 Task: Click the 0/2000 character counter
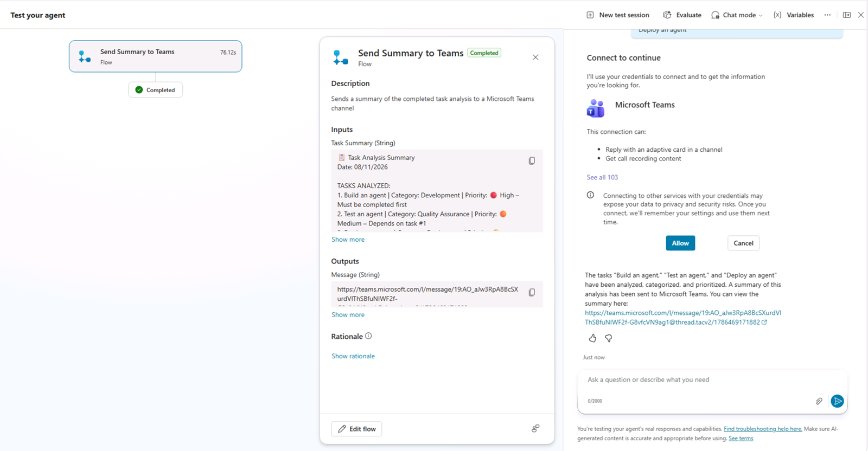(595, 401)
